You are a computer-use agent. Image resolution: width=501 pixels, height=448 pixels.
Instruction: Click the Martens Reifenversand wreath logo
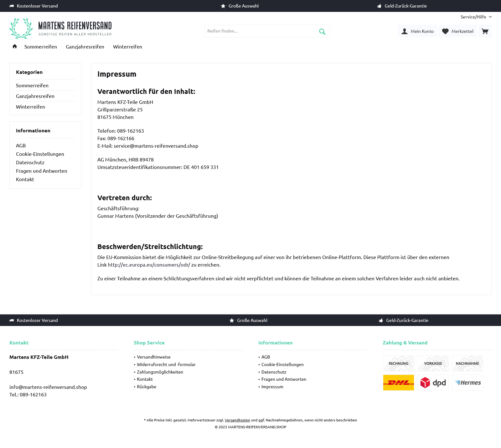[21, 28]
